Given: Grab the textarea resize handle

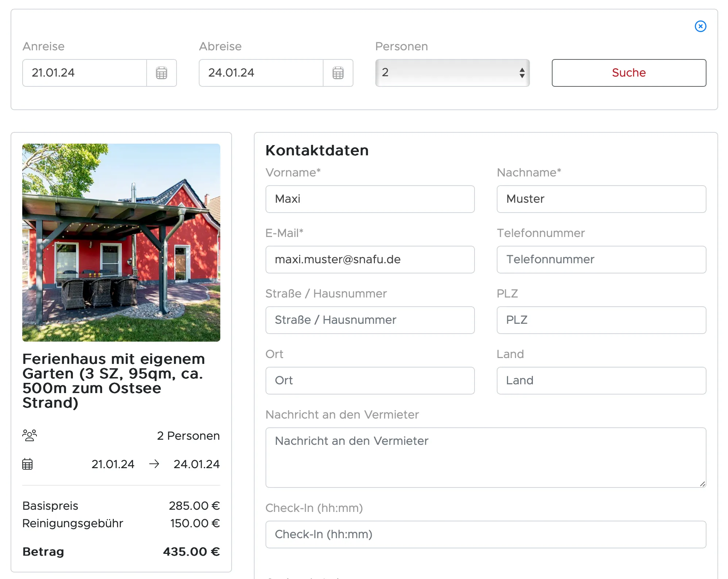Looking at the screenshot, I should click(702, 484).
